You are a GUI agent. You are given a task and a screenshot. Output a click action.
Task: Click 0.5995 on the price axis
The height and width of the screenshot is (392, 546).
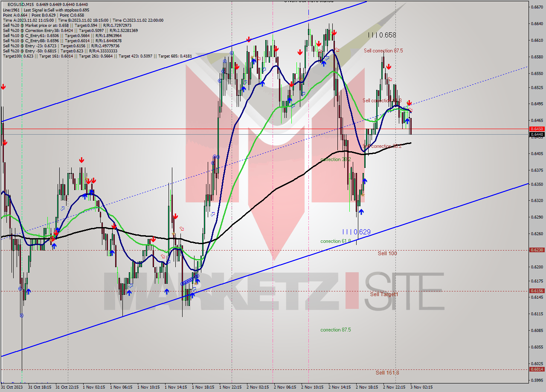(x=537, y=380)
